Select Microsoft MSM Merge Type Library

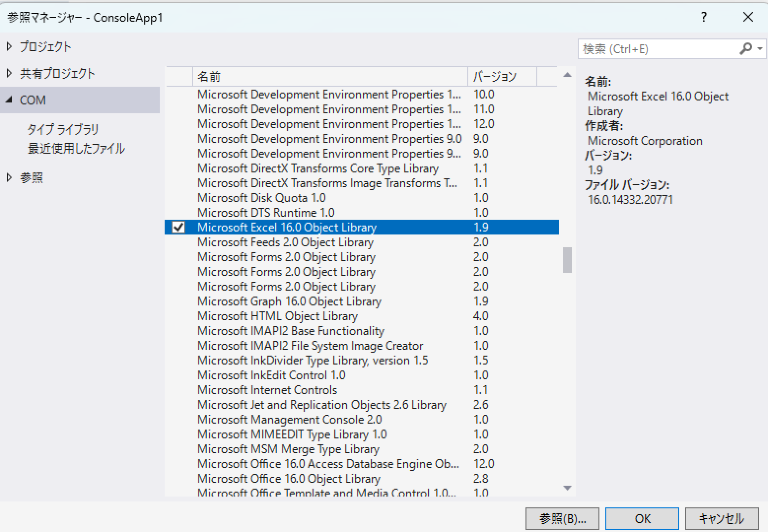362,449
